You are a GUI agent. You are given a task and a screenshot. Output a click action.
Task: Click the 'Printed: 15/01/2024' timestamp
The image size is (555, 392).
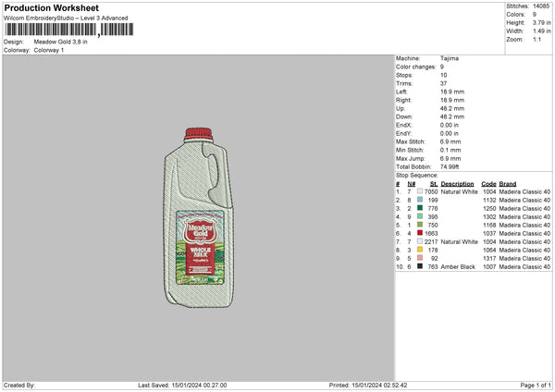click(368, 386)
